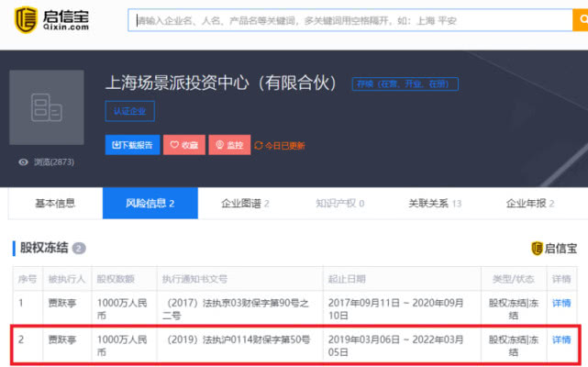Click the 今日已更新 refresh link
588x367 pixels.
pos(280,145)
